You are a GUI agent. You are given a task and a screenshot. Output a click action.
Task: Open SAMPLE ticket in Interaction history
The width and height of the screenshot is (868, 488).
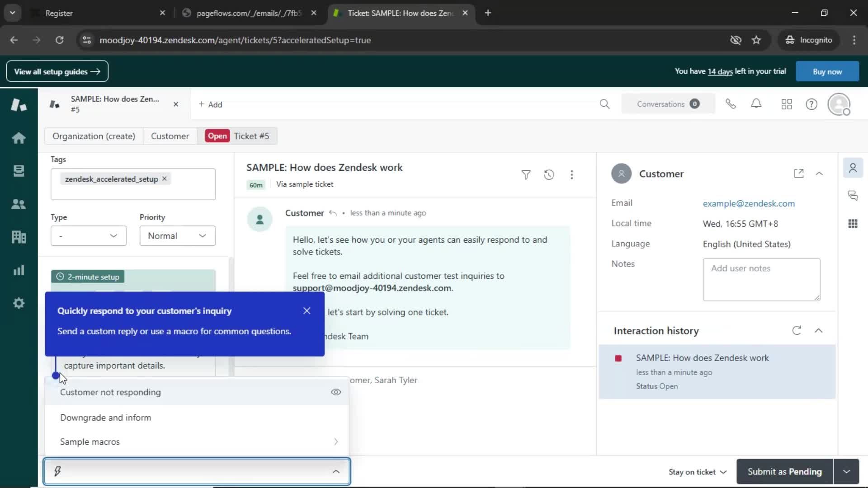coord(717,372)
